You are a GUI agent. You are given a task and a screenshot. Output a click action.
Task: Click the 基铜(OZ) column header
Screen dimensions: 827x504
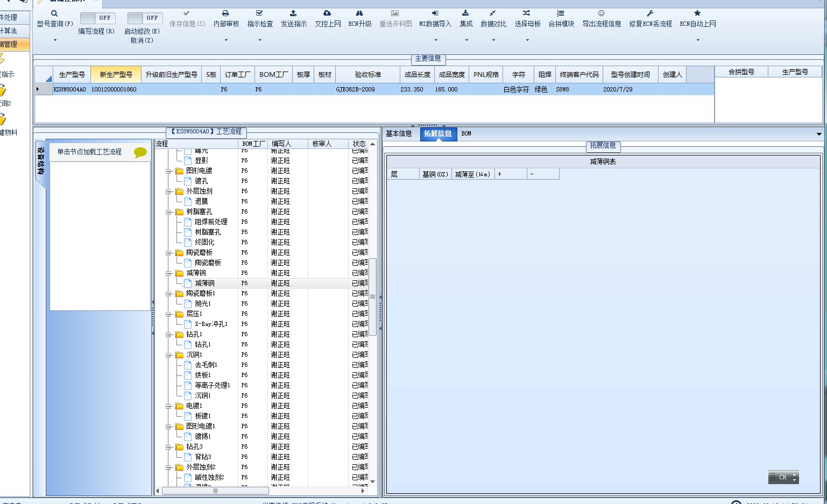pos(435,174)
